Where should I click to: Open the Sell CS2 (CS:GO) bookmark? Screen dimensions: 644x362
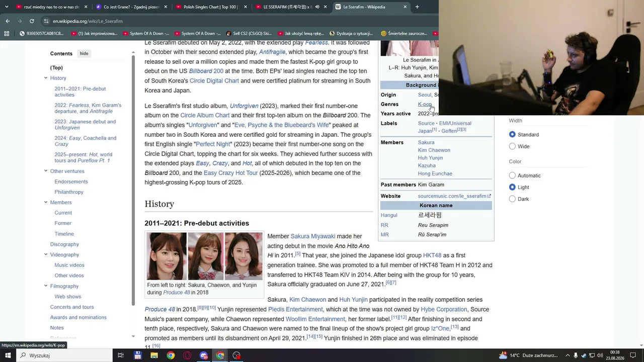tap(249, 34)
